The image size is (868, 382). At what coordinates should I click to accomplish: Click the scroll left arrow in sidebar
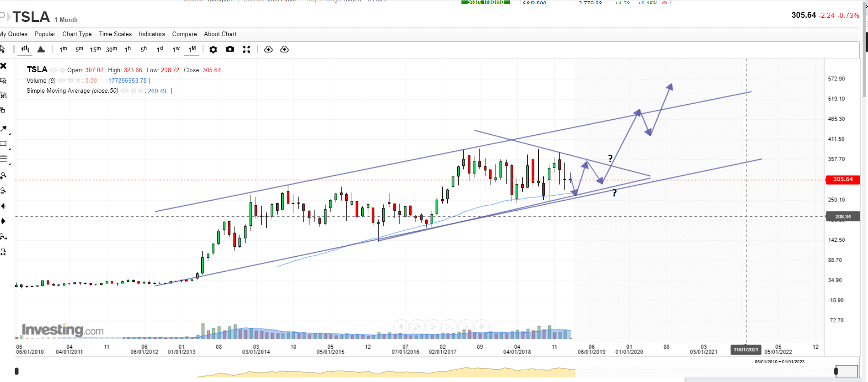pos(4,206)
